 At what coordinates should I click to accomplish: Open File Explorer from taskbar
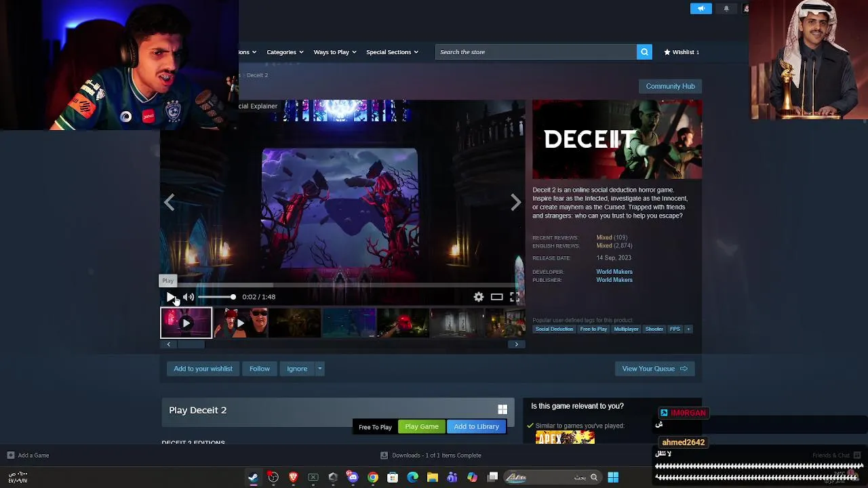point(433,477)
